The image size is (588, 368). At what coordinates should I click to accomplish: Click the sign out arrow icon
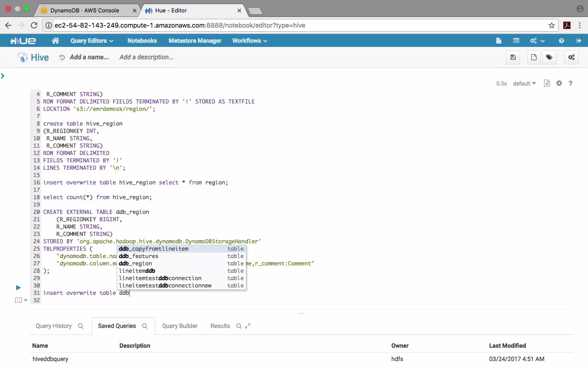click(x=578, y=41)
